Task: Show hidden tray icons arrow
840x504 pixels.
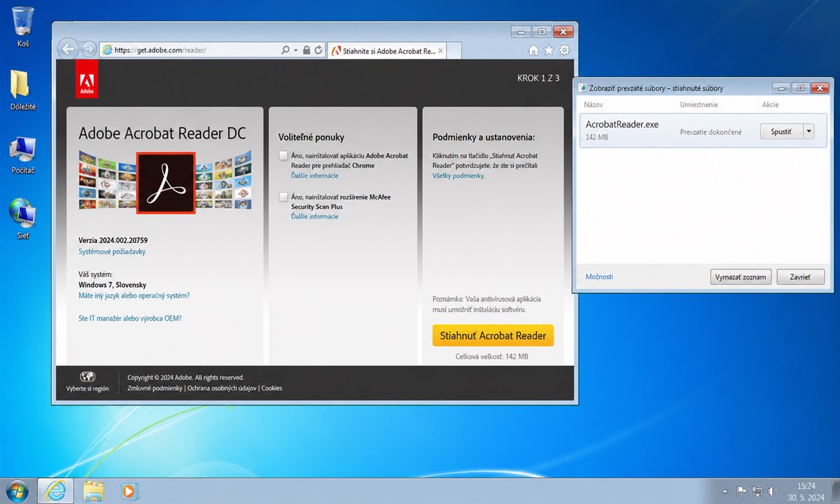Action: pos(725,491)
